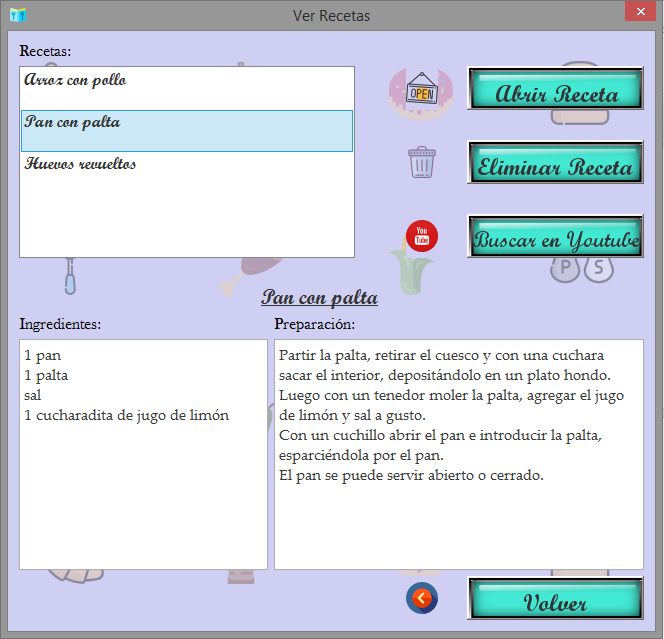The width and height of the screenshot is (664, 639).
Task: Select Pan con palta in recipe list
Action: (187, 131)
